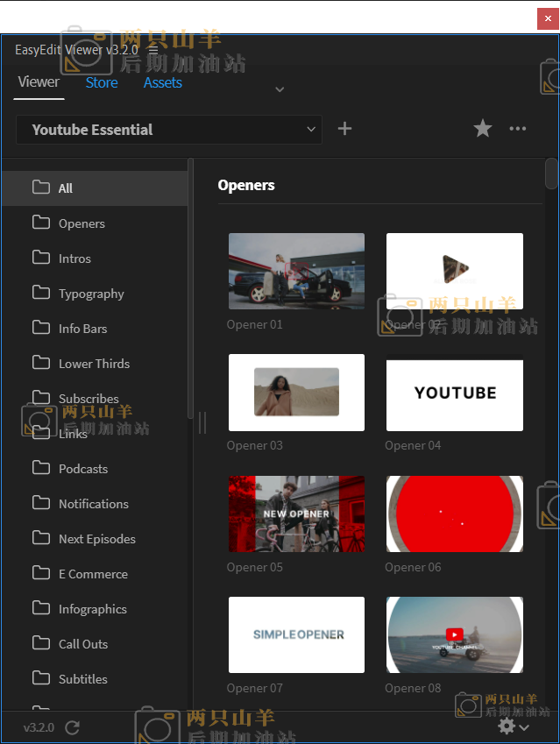Viewport: 560px width, 744px height.
Task: Expand the Youtube Essential pack dropdown
Action: pos(310,130)
